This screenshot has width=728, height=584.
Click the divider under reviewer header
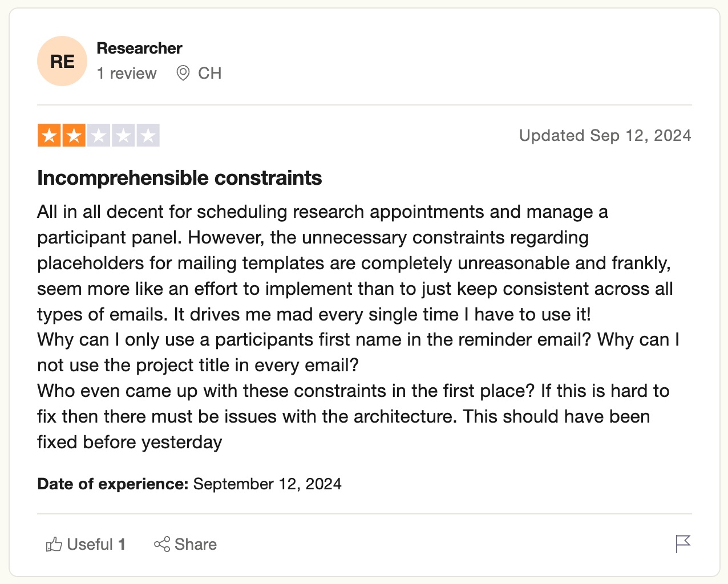coord(364,105)
